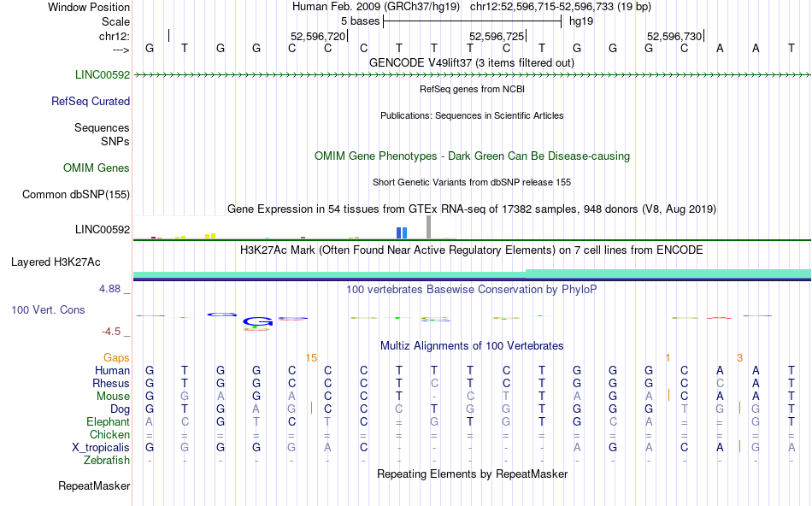Click the yellow GTEx expression bars
Screen dimensions: 812x506
tap(209, 236)
